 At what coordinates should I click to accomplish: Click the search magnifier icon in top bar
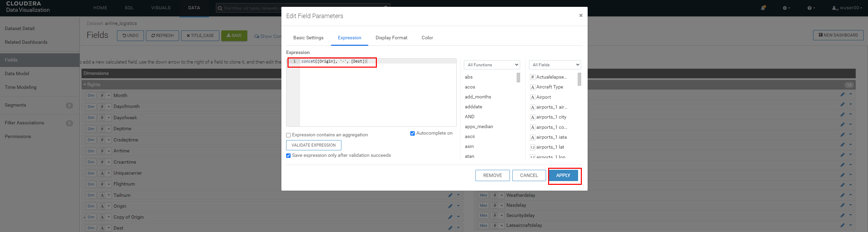[220, 8]
